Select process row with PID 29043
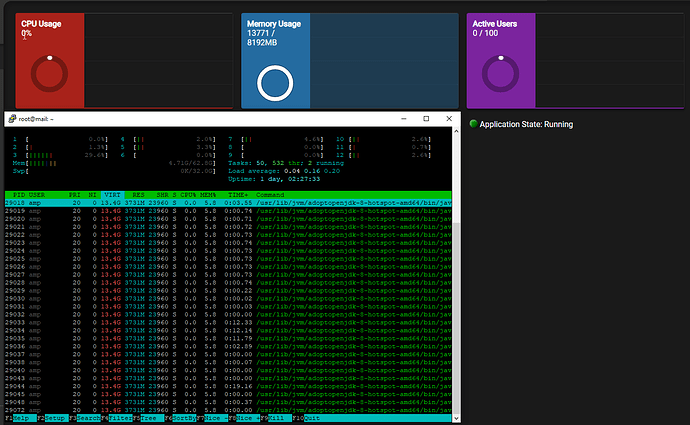Screen dimensions: 690x425 coord(228,378)
